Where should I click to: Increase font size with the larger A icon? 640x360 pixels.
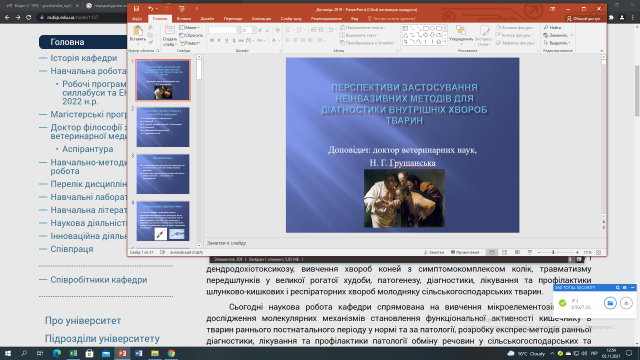pyautogui.click(x=260, y=30)
